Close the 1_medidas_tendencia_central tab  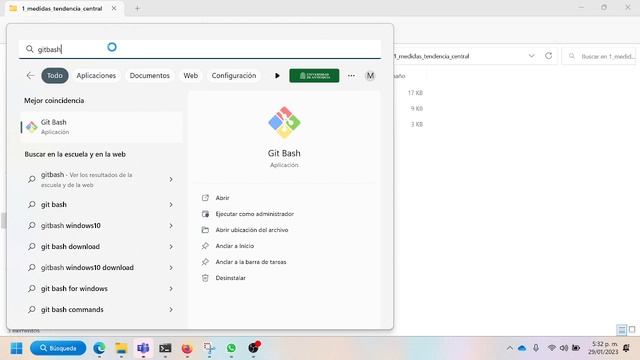(114, 8)
